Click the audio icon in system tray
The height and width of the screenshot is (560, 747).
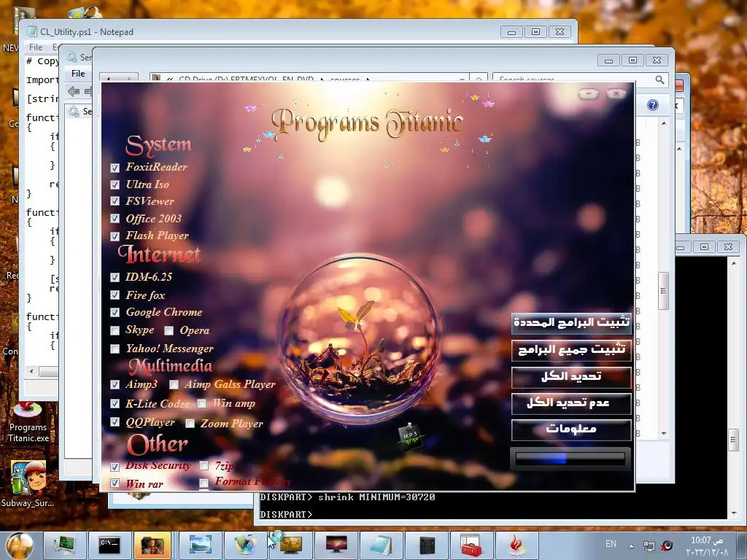click(667, 545)
